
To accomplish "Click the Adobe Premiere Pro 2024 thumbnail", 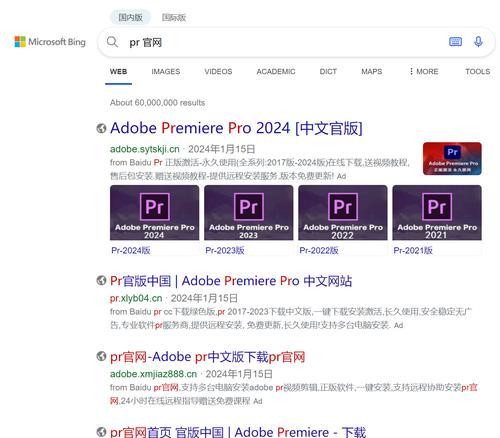I will click(155, 213).
